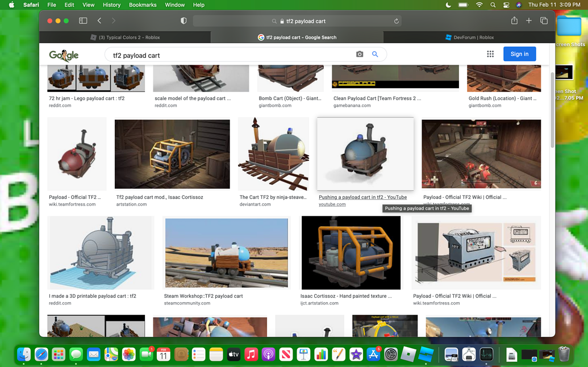
Task: Open a new tab with the plus button
Action: click(528, 20)
